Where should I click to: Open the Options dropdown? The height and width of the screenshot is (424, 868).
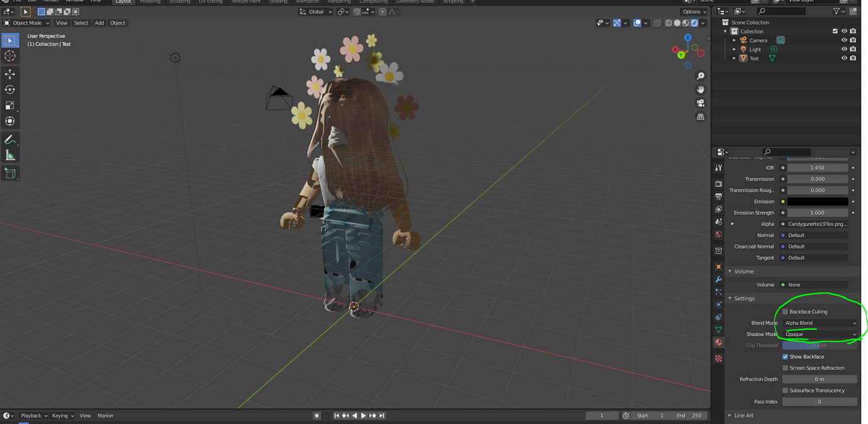pos(694,12)
